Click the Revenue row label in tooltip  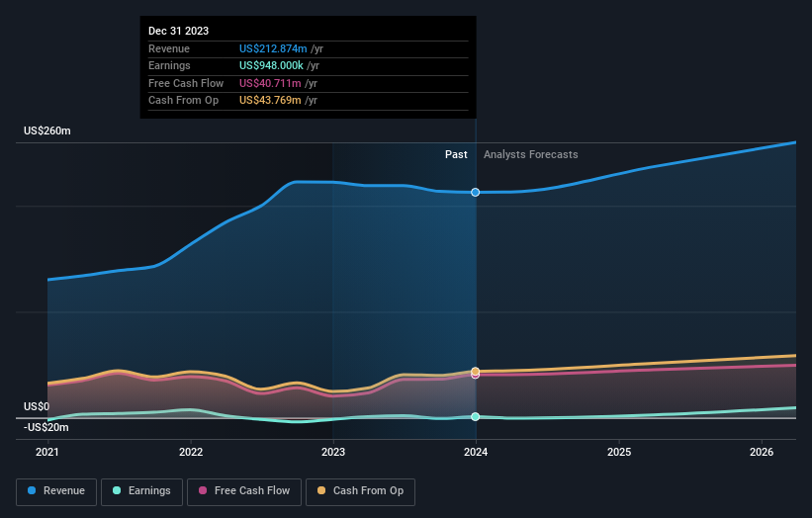coord(169,48)
